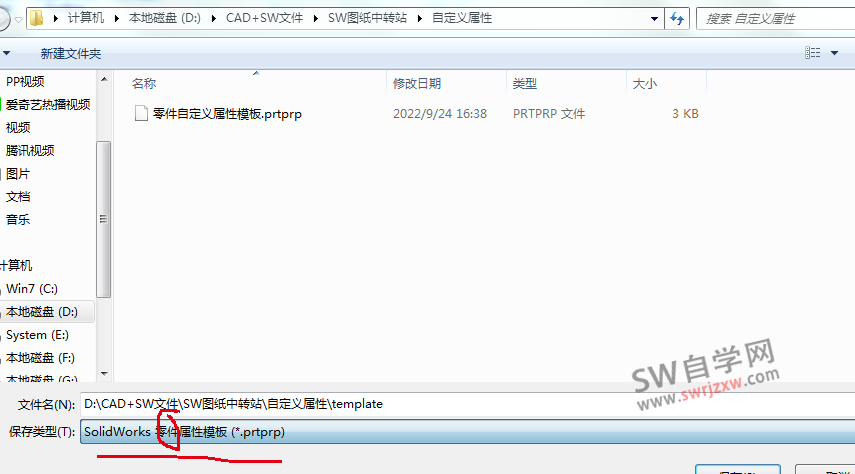Select 本地磁盘 (F:) drive
This screenshot has height=474, width=855.
pos(40,358)
